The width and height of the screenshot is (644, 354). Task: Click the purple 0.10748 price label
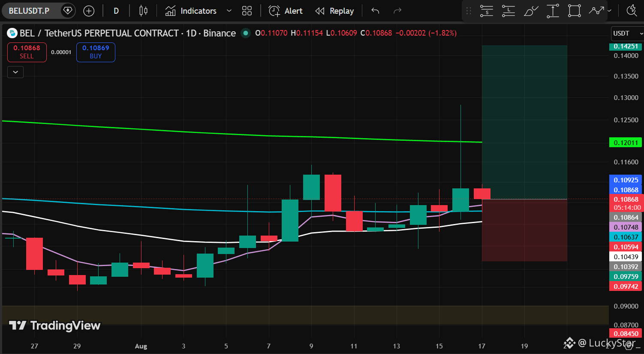(626, 227)
